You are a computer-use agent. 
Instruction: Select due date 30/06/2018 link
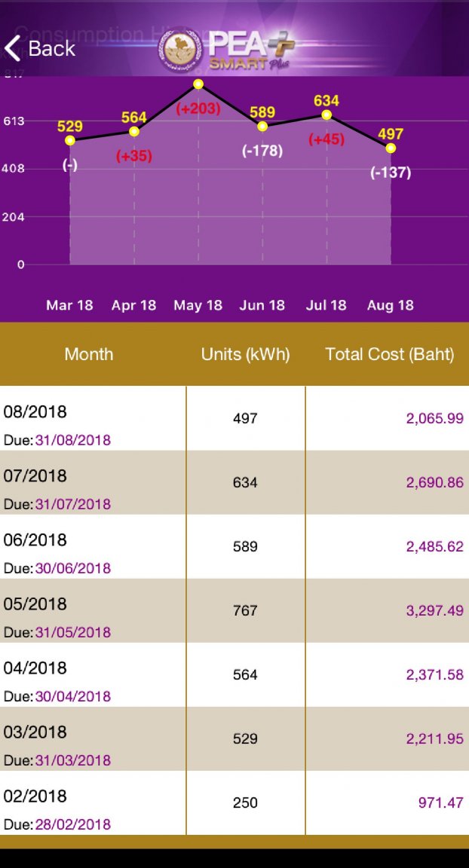pyautogui.click(x=73, y=569)
